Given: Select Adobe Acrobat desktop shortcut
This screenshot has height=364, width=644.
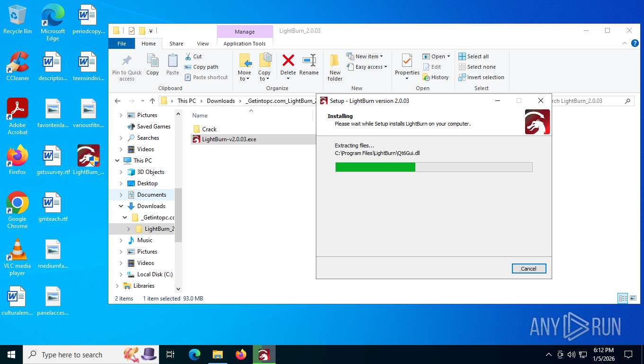Looking at the screenshot, I should 18,117.
